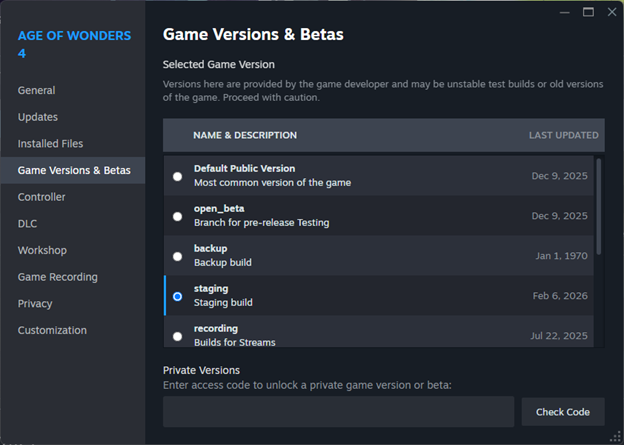Pick the recording branch radio button
The height and width of the screenshot is (445, 624).
pyautogui.click(x=177, y=336)
